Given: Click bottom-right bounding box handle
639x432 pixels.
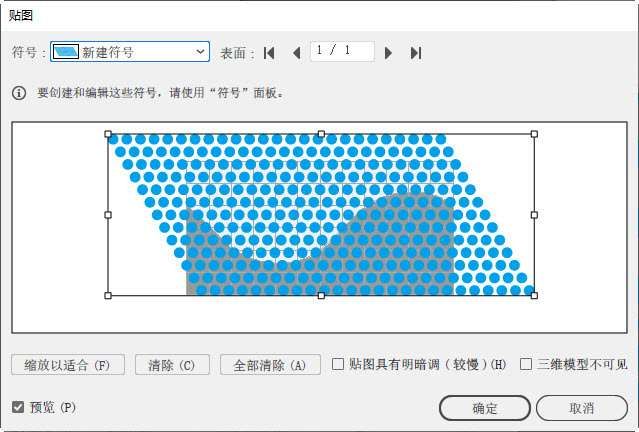Looking at the screenshot, I should click(534, 295).
